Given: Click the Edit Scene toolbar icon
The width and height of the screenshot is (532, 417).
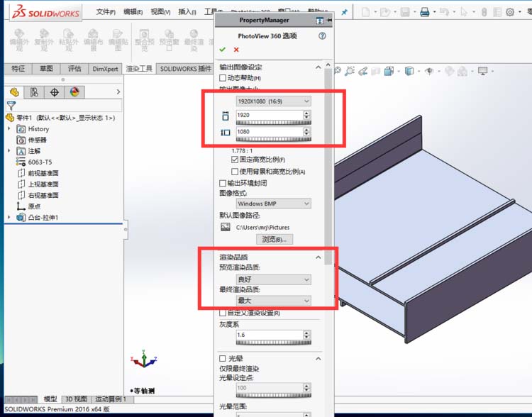Looking at the screenshot, I should point(94,40).
